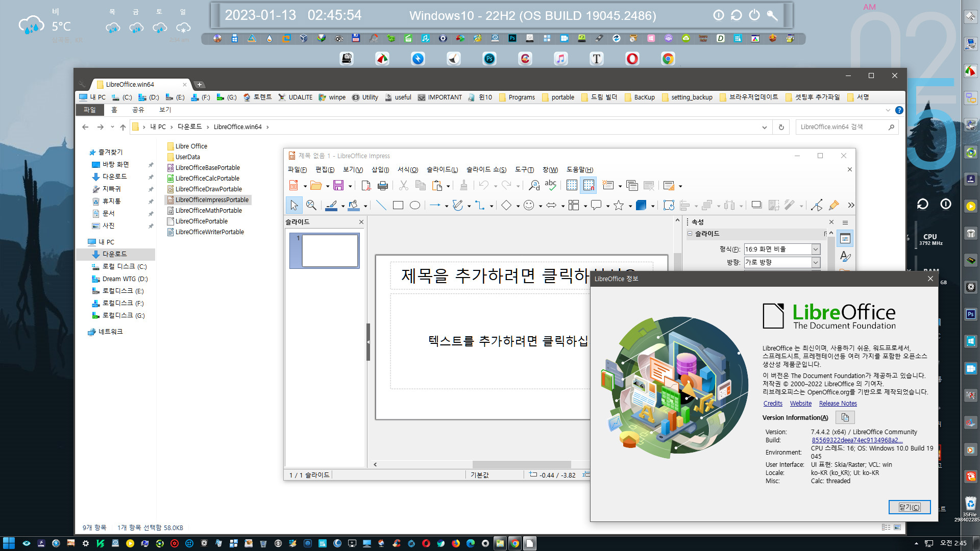Pick the Ellipse drawing tool
This screenshot has width=980, height=551.
(415, 205)
